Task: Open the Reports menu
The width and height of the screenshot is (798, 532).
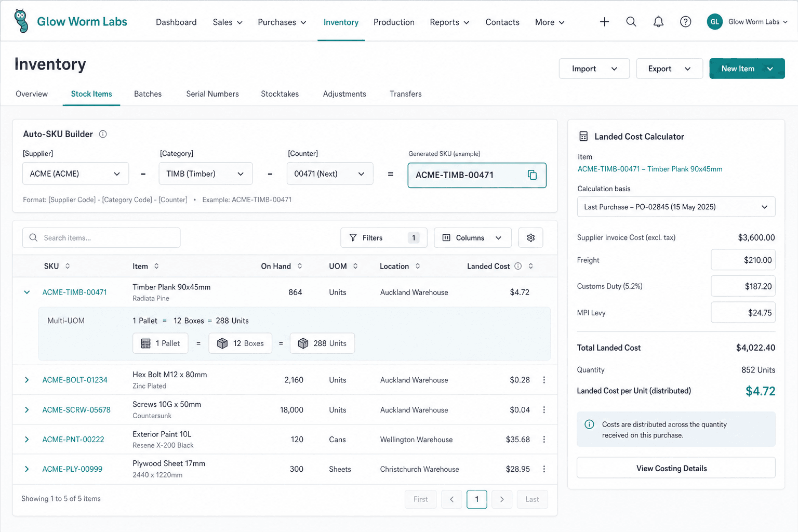Action: (449, 22)
